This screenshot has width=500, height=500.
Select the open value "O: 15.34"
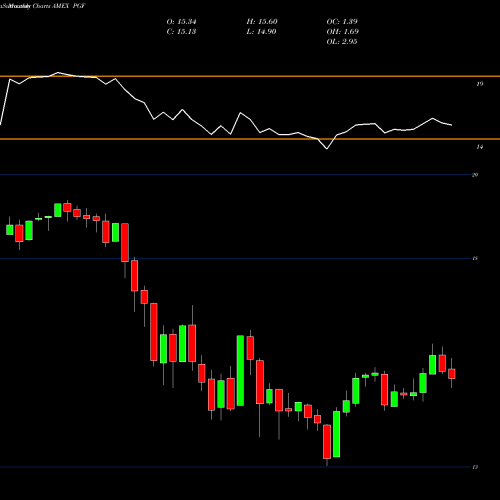[181, 22]
